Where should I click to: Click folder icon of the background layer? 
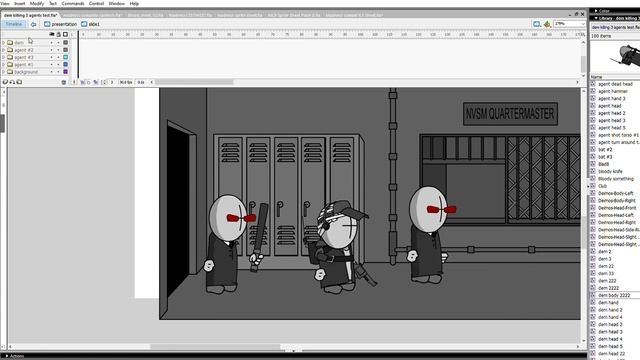[x=10, y=72]
